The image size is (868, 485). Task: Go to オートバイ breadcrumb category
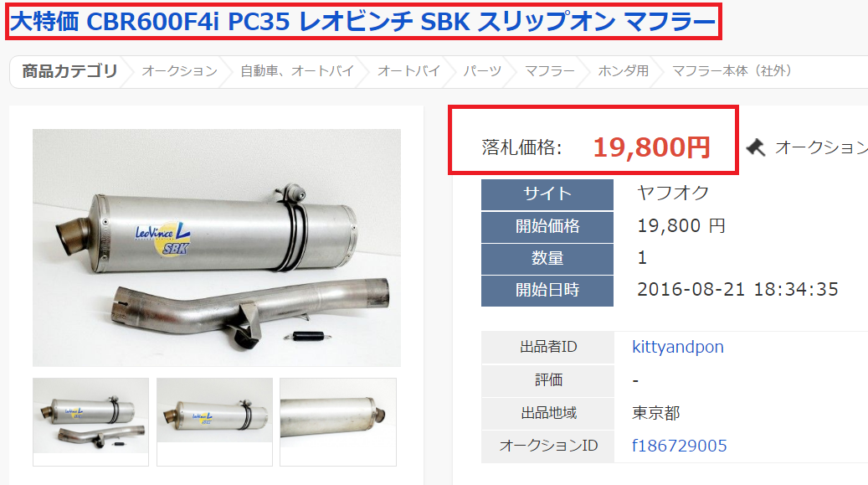pyautogui.click(x=409, y=71)
